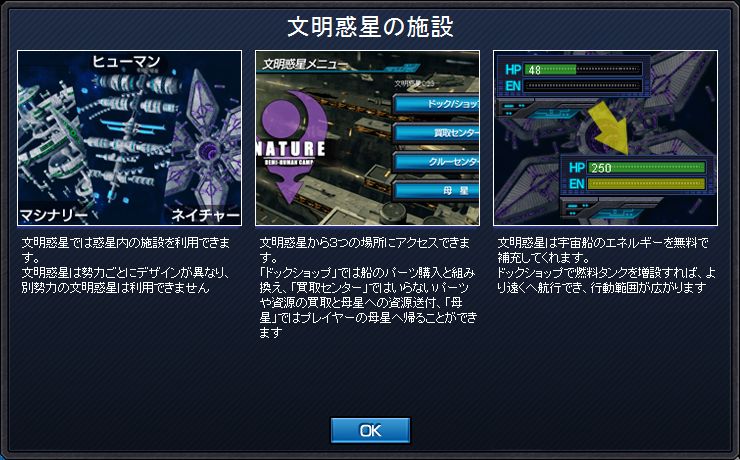
Task: Choose the 母星 menu entry
Action: (x=436, y=191)
